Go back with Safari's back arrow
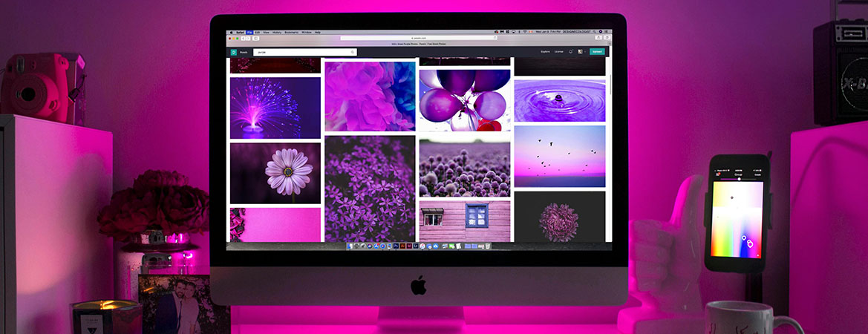 click(243, 39)
